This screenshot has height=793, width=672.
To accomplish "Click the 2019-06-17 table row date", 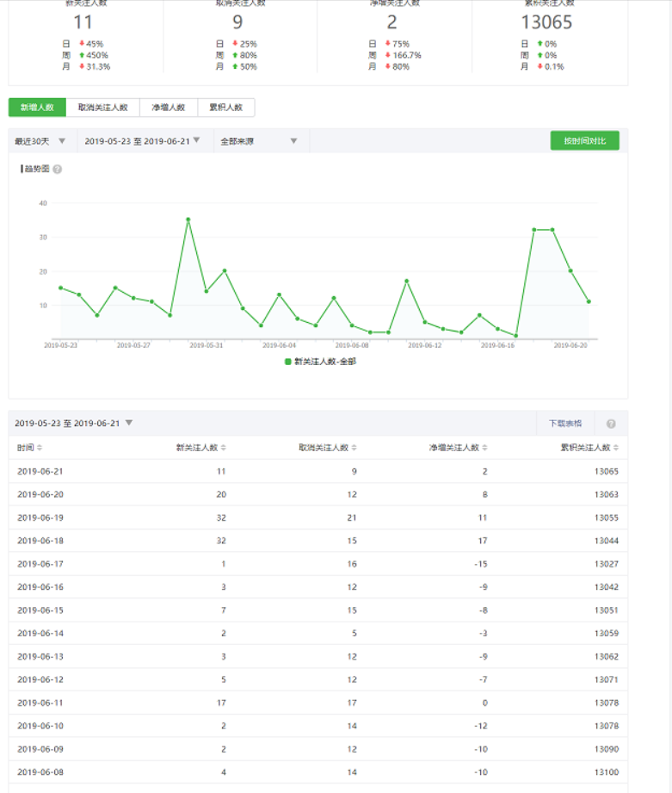I will 40,564.
